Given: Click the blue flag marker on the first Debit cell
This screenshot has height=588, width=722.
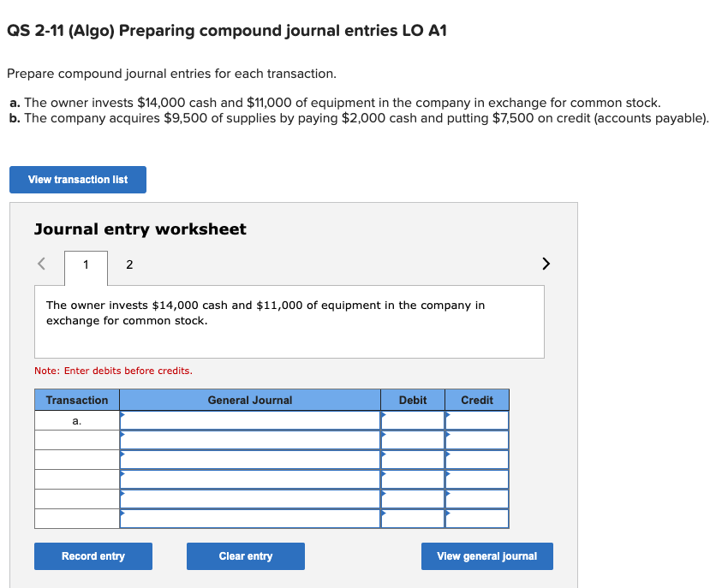Looking at the screenshot, I should (384, 416).
